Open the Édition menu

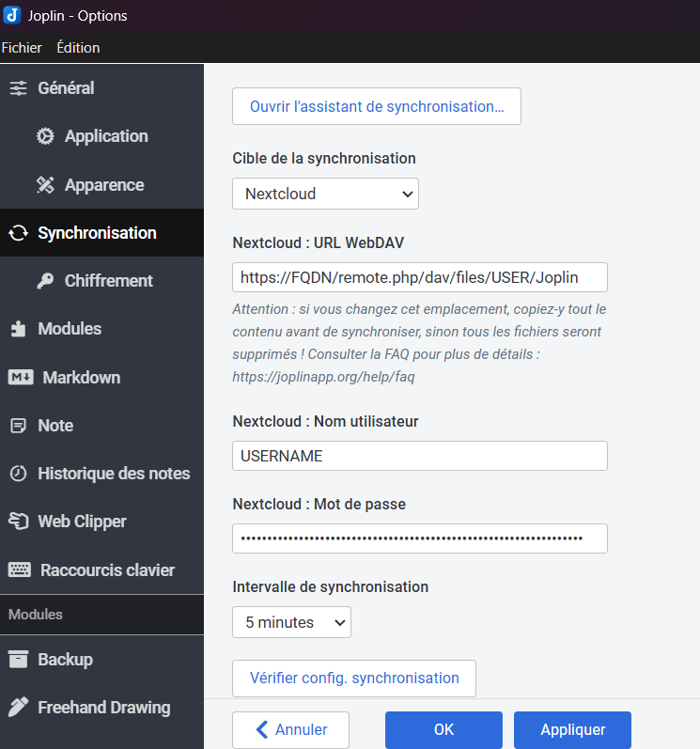click(x=78, y=48)
